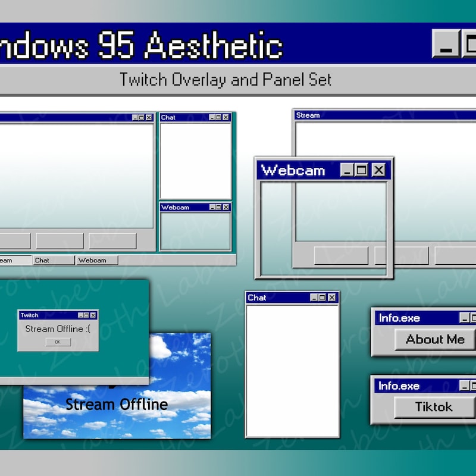The image size is (476, 476).
Task: Dismiss the Stream Offline dialog with OK
Action: (58, 341)
